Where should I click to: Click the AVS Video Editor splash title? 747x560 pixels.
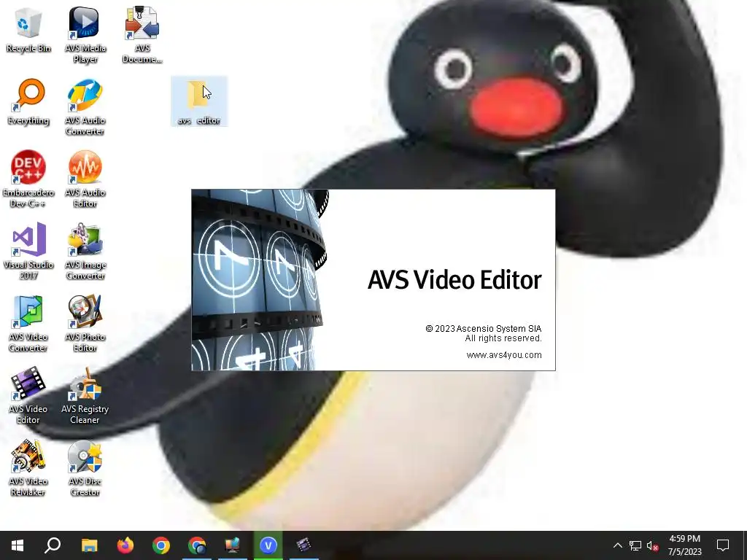pos(454,279)
